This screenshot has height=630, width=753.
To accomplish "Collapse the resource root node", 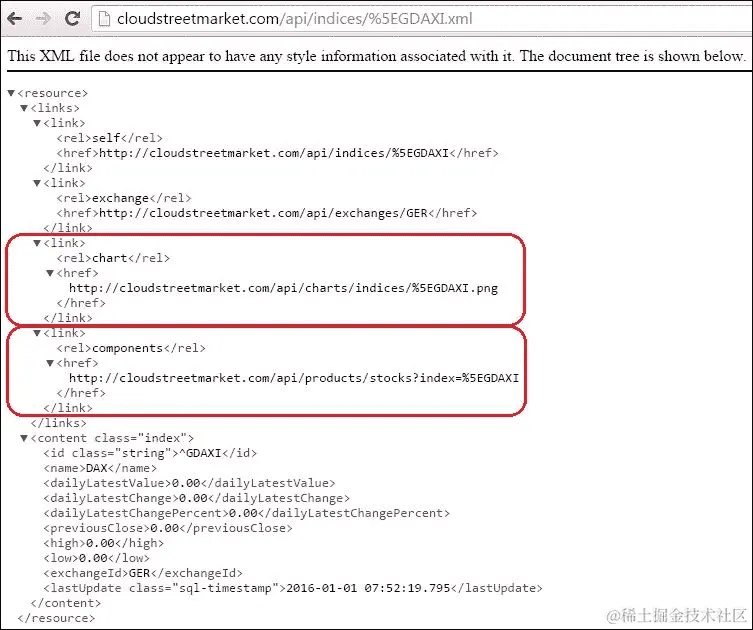I will (x=11, y=93).
